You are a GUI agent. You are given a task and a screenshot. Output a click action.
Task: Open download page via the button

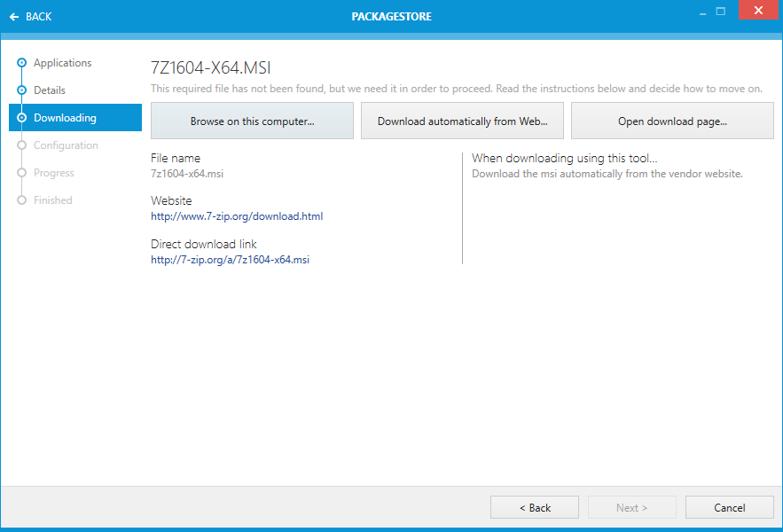(x=672, y=121)
